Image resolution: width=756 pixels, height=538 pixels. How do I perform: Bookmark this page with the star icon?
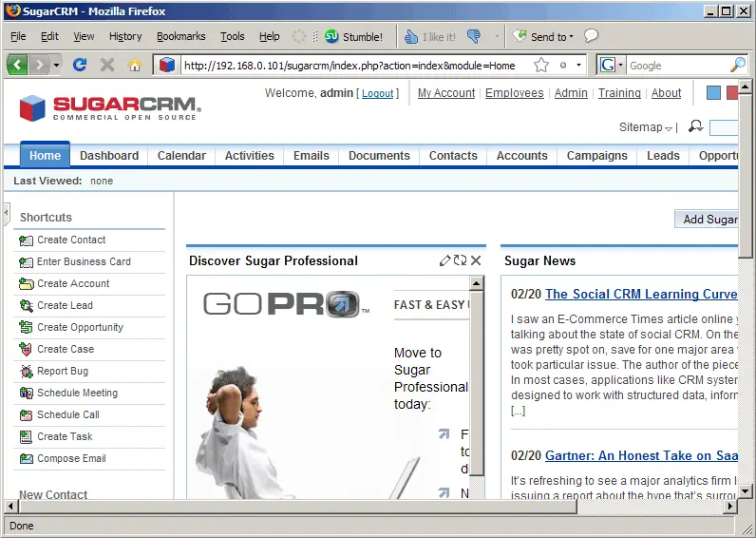[x=541, y=65]
